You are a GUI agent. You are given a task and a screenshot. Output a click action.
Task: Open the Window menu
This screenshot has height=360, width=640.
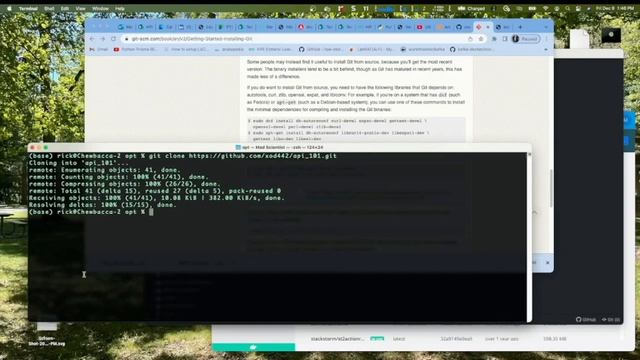tap(100, 9)
